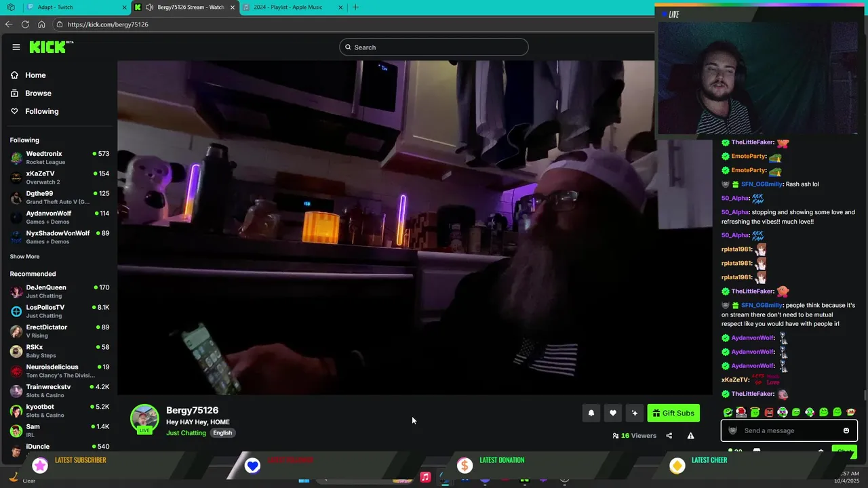
Task: Expand Following list with Show More
Action: pyautogui.click(x=24, y=257)
